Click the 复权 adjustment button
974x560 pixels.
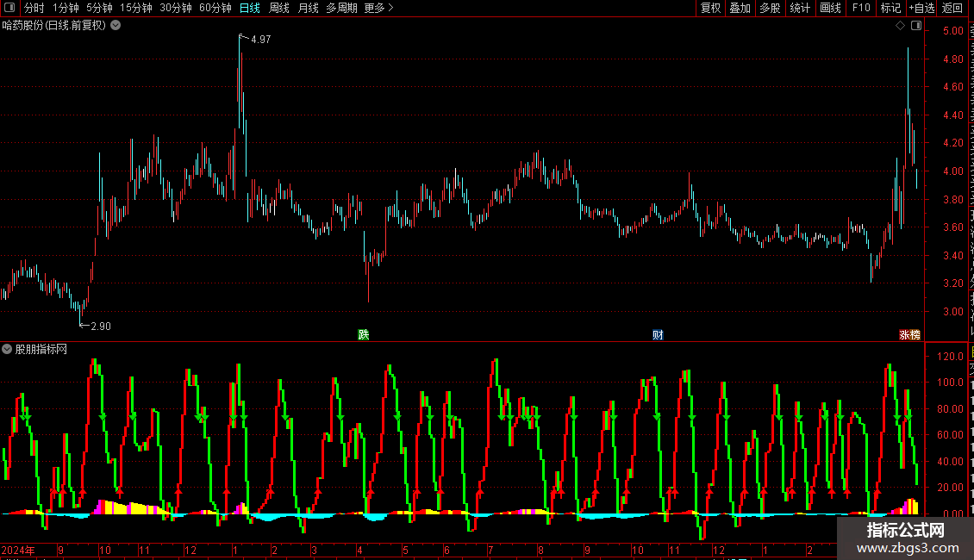tap(710, 8)
